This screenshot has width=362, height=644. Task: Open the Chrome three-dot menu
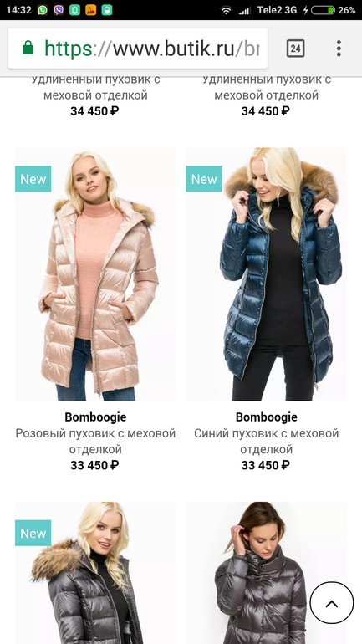339,49
